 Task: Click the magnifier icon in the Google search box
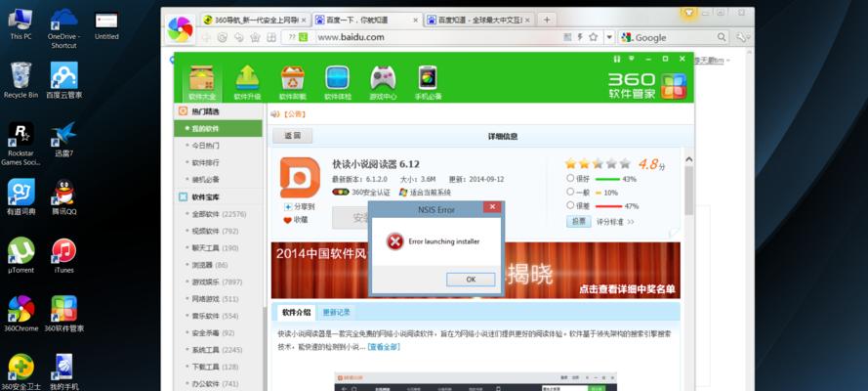point(722,37)
